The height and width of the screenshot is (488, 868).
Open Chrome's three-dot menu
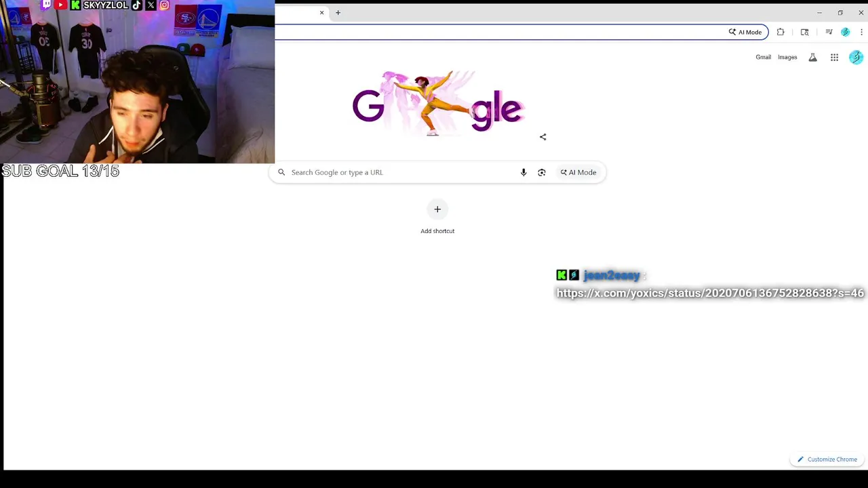tap(861, 32)
